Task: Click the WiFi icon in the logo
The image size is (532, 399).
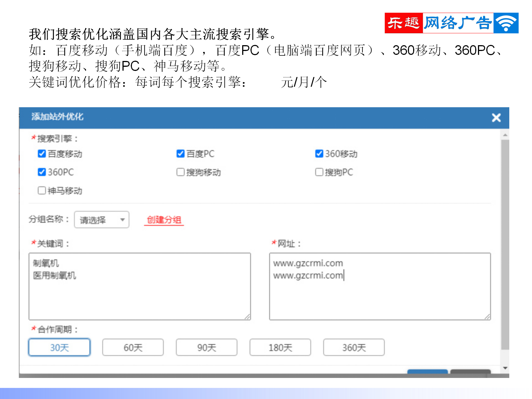Action: [506, 23]
